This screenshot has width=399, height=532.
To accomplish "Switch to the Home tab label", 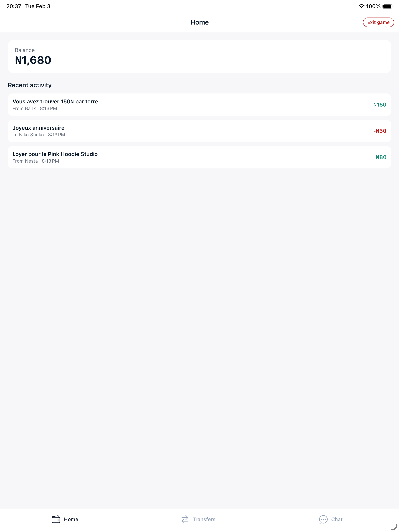I will (71, 519).
